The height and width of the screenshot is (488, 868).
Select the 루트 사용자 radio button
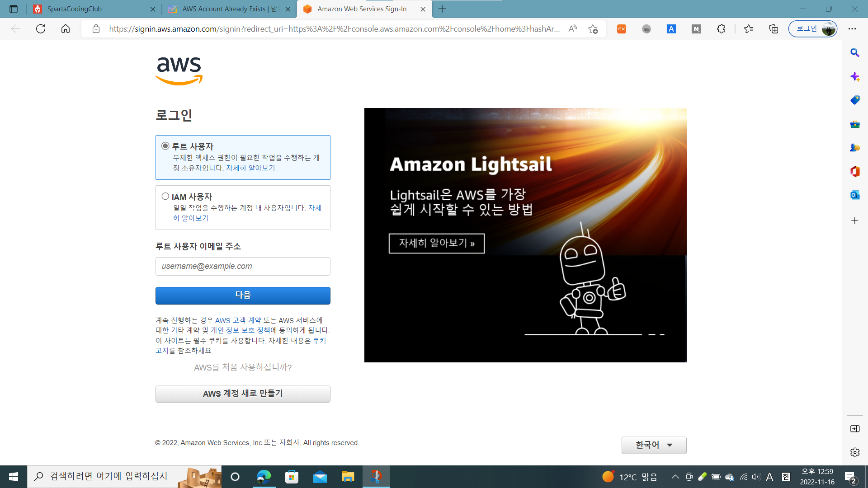click(x=165, y=146)
